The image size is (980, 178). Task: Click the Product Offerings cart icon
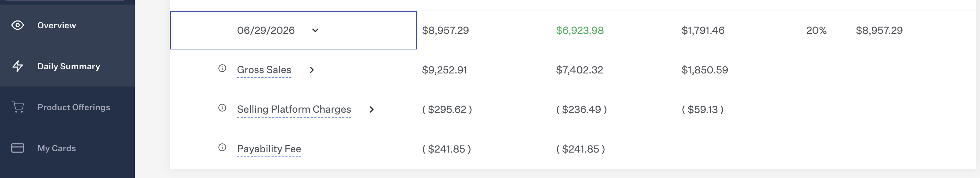[18, 107]
